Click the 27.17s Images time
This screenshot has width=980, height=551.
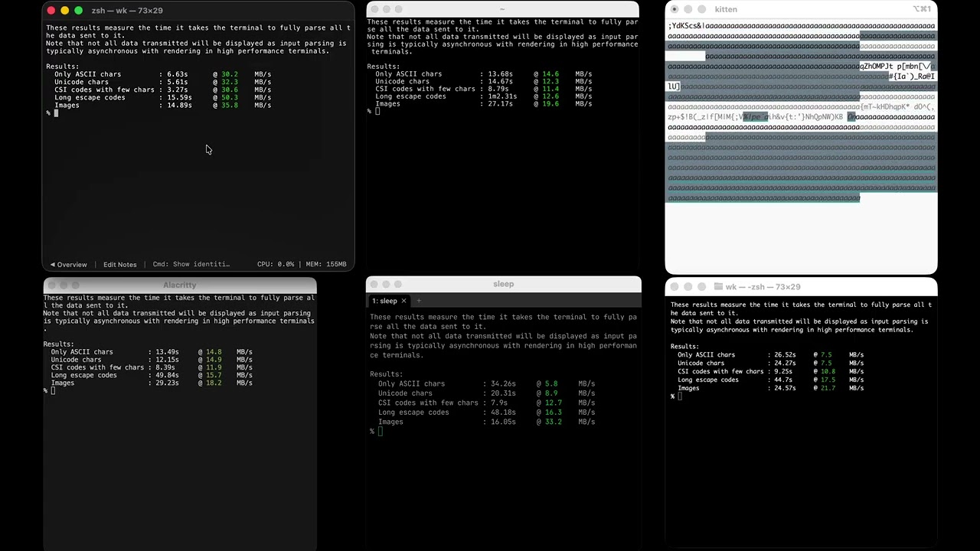(x=500, y=104)
